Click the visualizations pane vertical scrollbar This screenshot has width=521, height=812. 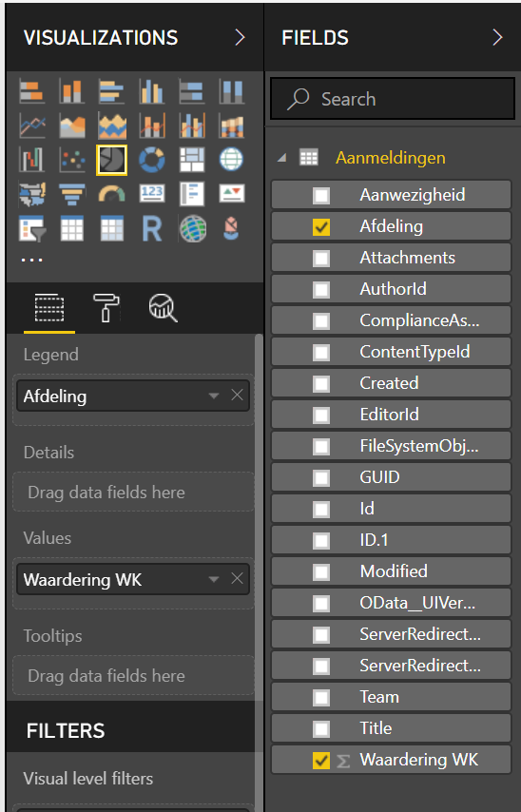(259, 518)
